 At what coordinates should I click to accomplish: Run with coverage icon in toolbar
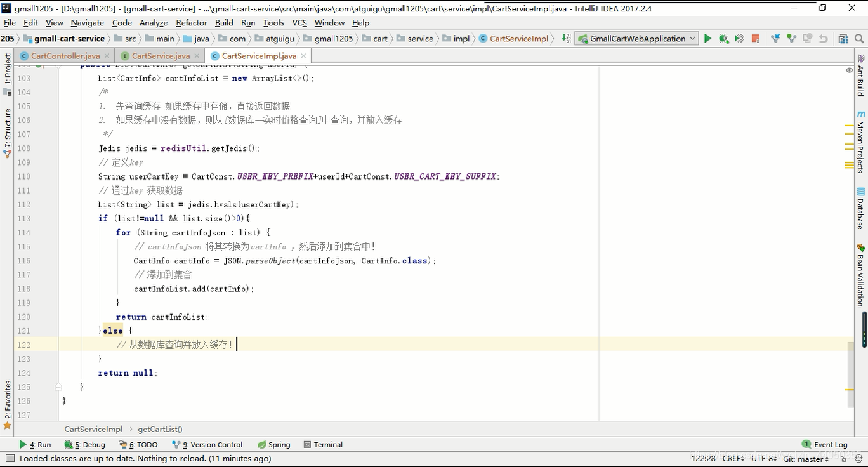[739, 39]
